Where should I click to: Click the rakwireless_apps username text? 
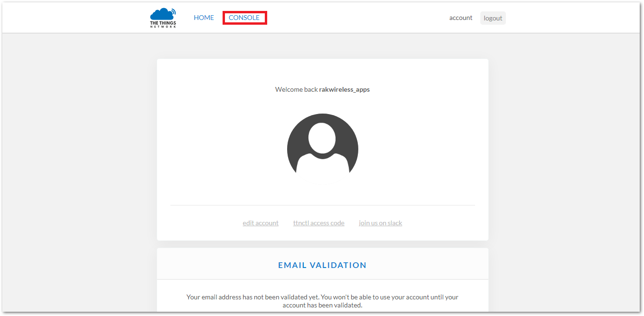pos(344,89)
